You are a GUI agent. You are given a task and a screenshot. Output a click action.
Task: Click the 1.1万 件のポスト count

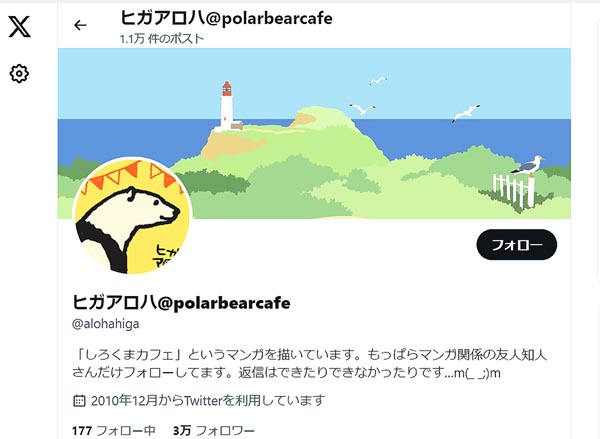click(161, 39)
